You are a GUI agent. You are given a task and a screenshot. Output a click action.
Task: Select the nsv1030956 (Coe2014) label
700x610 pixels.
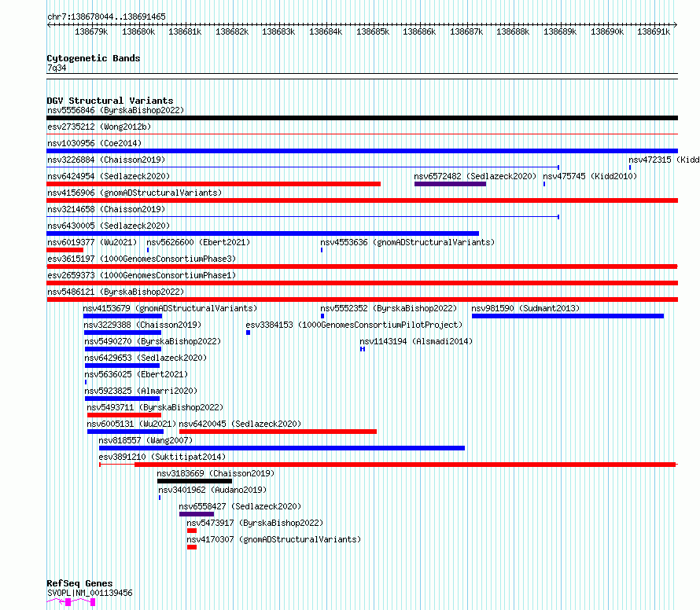coord(94,143)
